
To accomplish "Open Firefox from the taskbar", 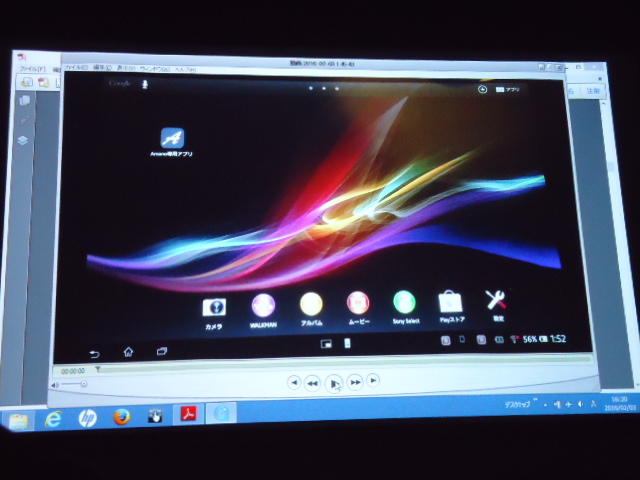I will pos(122,417).
